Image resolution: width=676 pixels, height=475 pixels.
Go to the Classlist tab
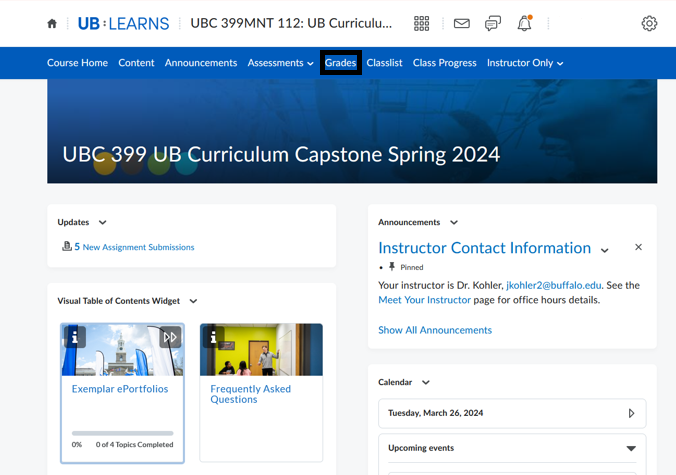click(384, 63)
